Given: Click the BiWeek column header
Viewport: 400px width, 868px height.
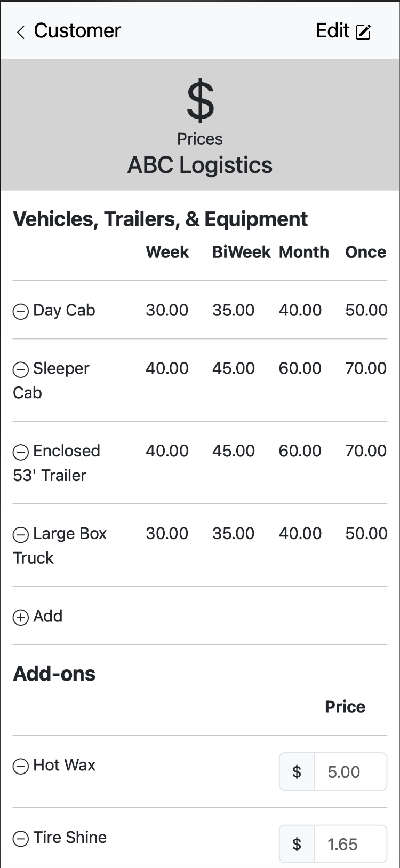Looking at the screenshot, I should click(x=241, y=252).
